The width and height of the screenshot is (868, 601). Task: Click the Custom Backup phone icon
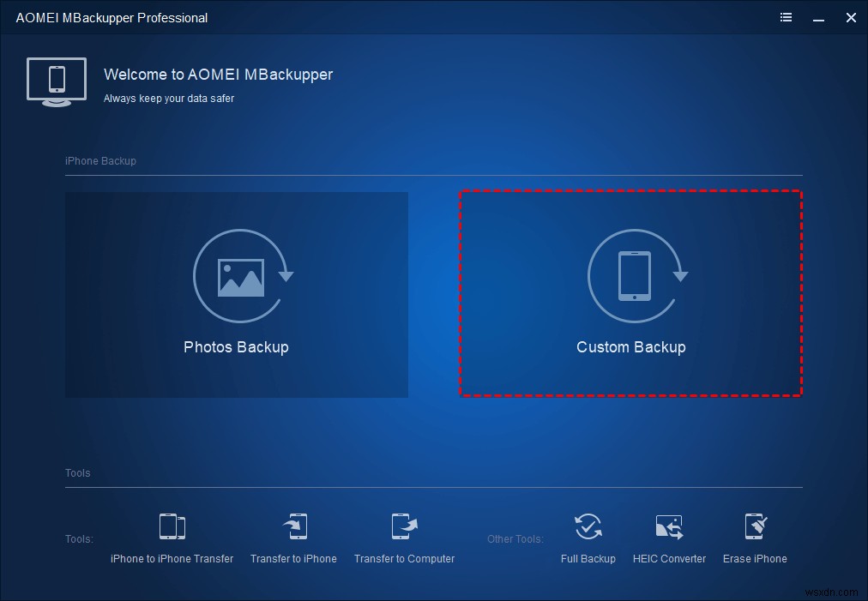click(633, 275)
